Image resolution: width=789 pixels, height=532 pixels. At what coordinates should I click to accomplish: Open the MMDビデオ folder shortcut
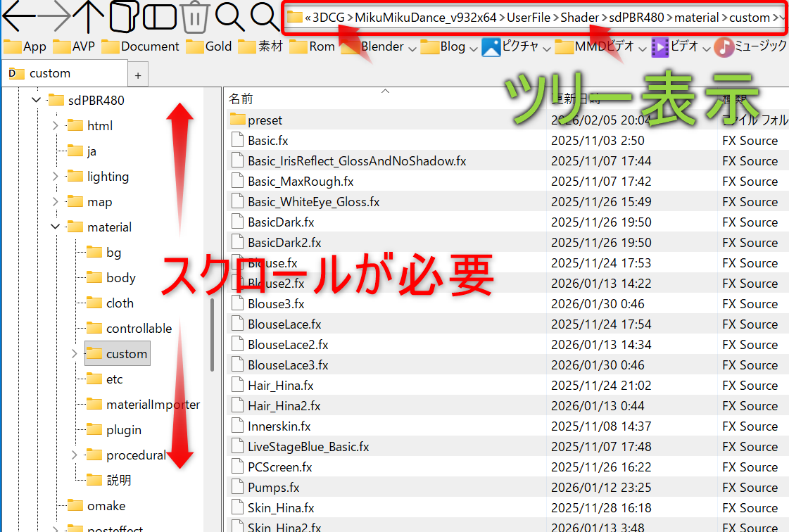click(x=600, y=46)
